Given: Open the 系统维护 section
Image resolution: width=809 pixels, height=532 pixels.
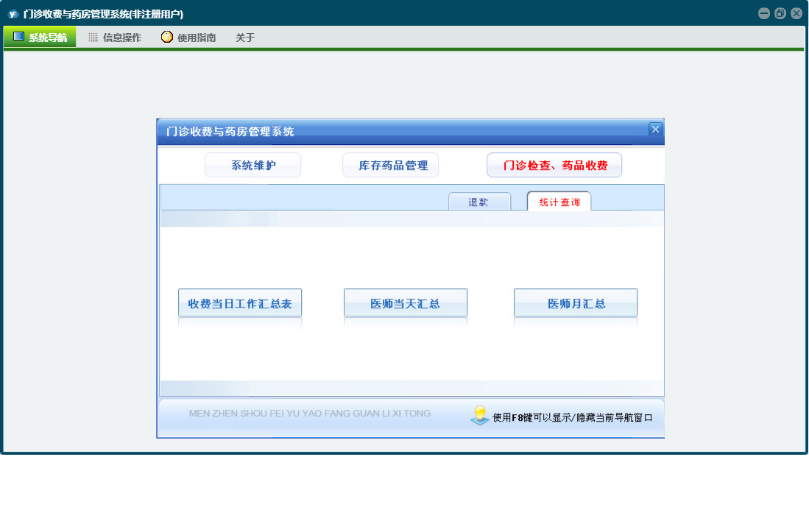Looking at the screenshot, I should (x=252, y=166).
